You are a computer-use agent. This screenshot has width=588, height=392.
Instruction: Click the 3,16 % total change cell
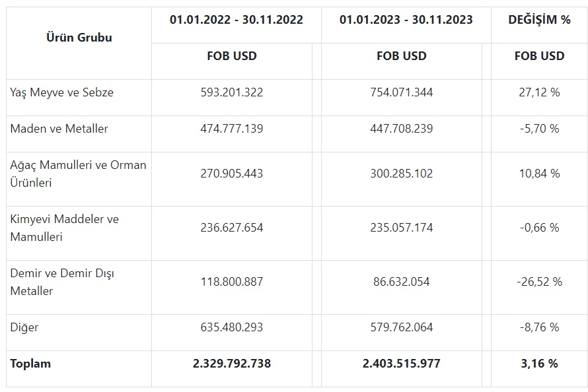coord(539,364)
